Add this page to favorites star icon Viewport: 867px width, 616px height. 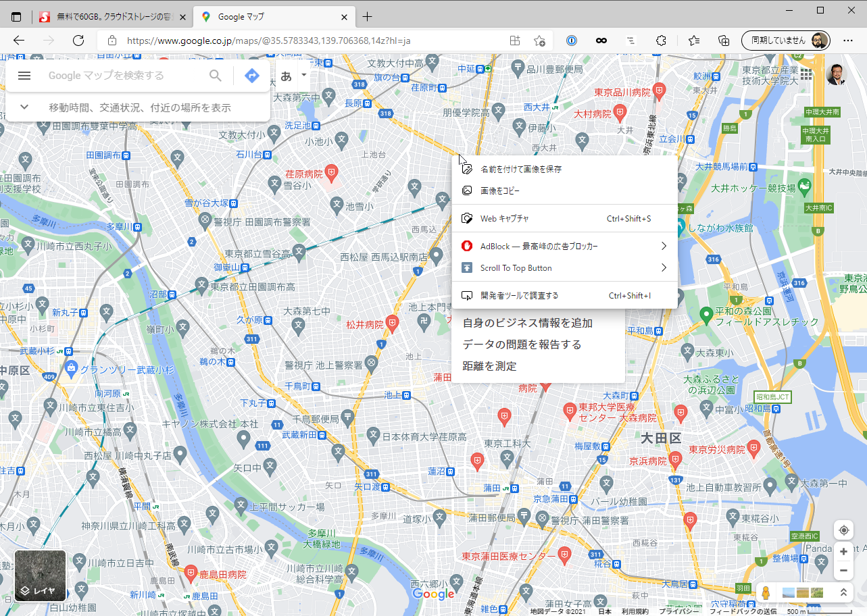click(539, 41)
